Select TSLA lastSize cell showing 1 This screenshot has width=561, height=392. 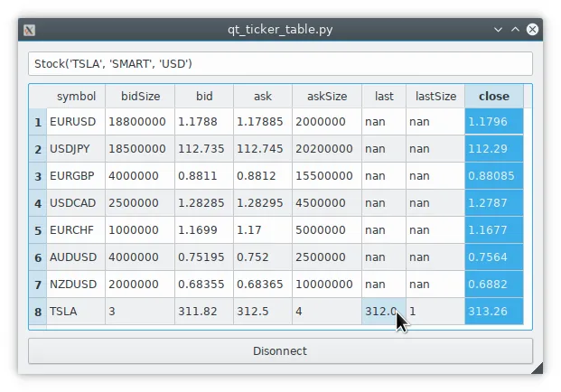pos(435,312)
